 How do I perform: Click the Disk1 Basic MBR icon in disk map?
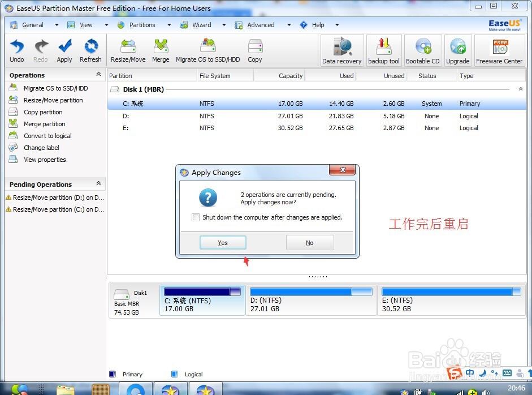point(122,294)
